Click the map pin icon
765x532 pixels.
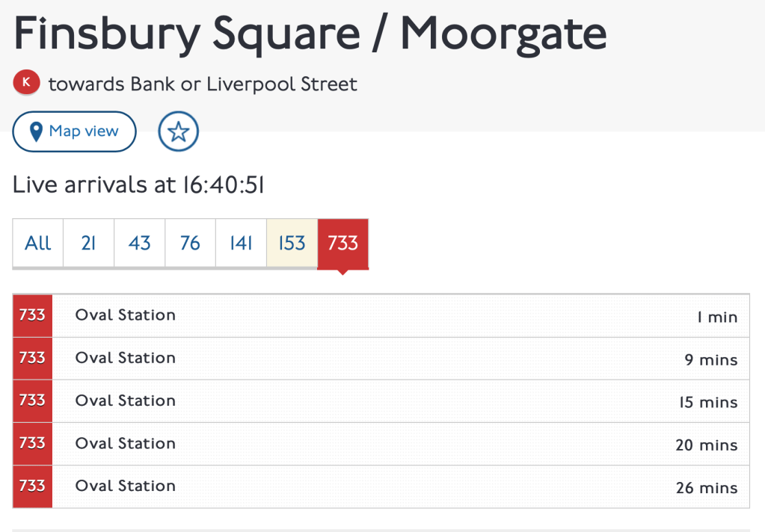[35, 132]
